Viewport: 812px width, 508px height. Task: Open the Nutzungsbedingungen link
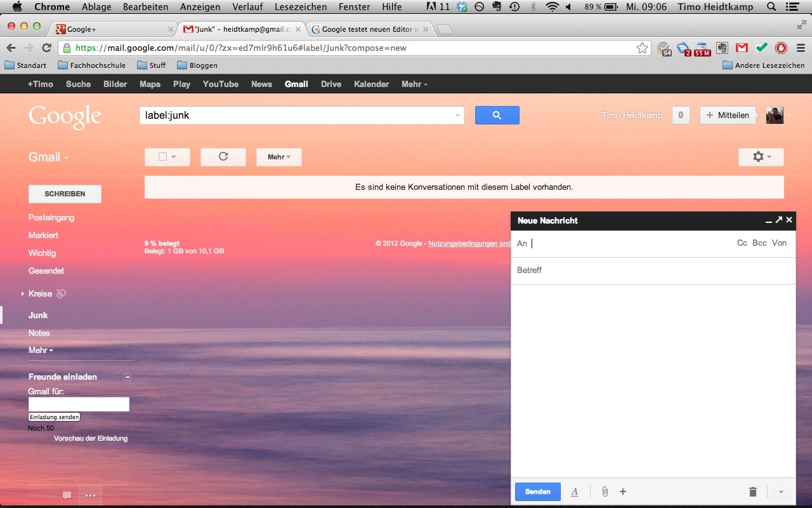click(x=469, y=243)
